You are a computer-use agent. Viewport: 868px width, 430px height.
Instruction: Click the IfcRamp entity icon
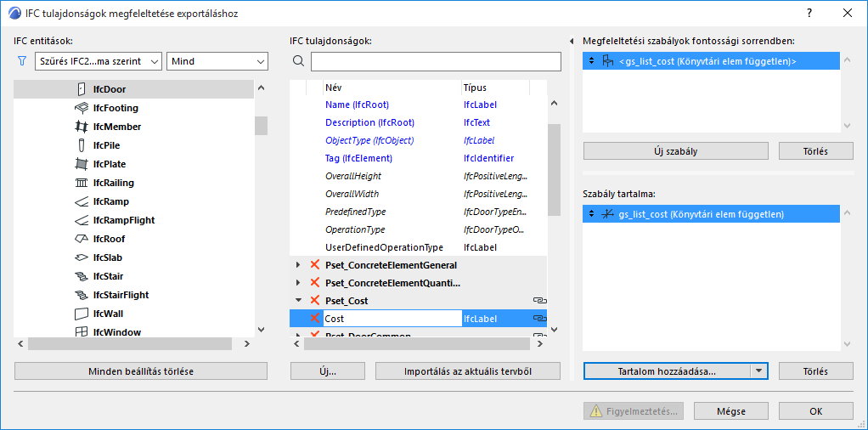point(82,201)
